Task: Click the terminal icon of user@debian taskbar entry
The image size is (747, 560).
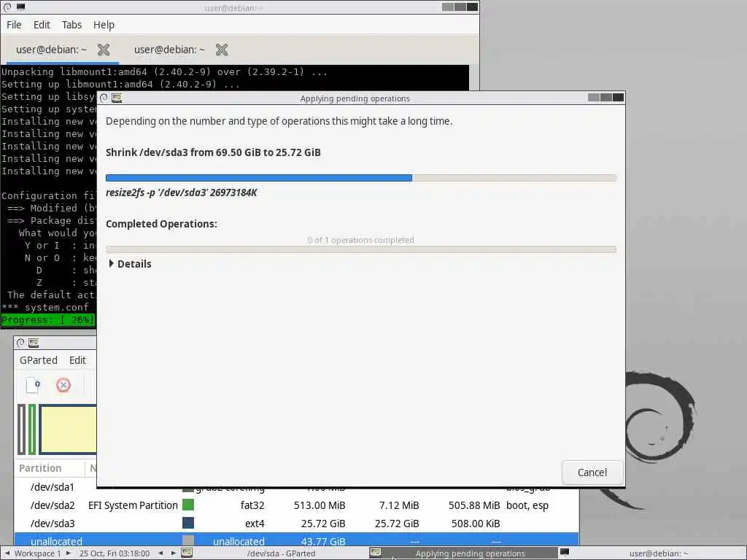Action: point(565,553)
